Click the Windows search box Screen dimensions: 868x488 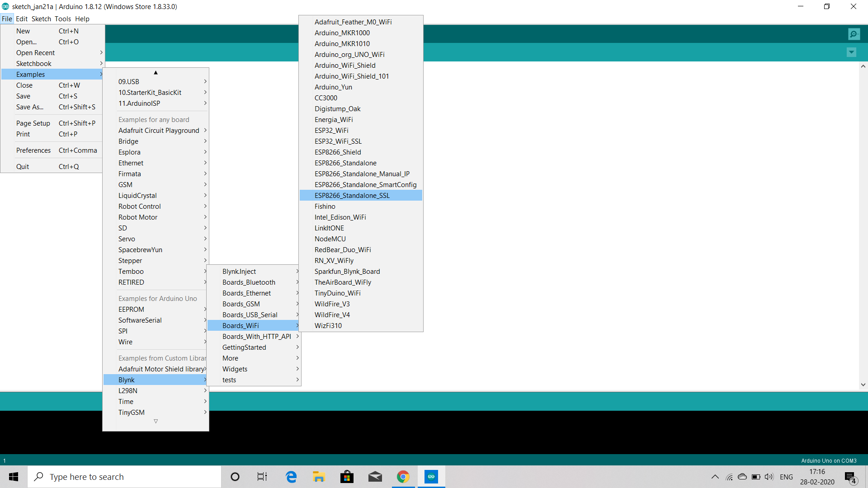[124, 477]
